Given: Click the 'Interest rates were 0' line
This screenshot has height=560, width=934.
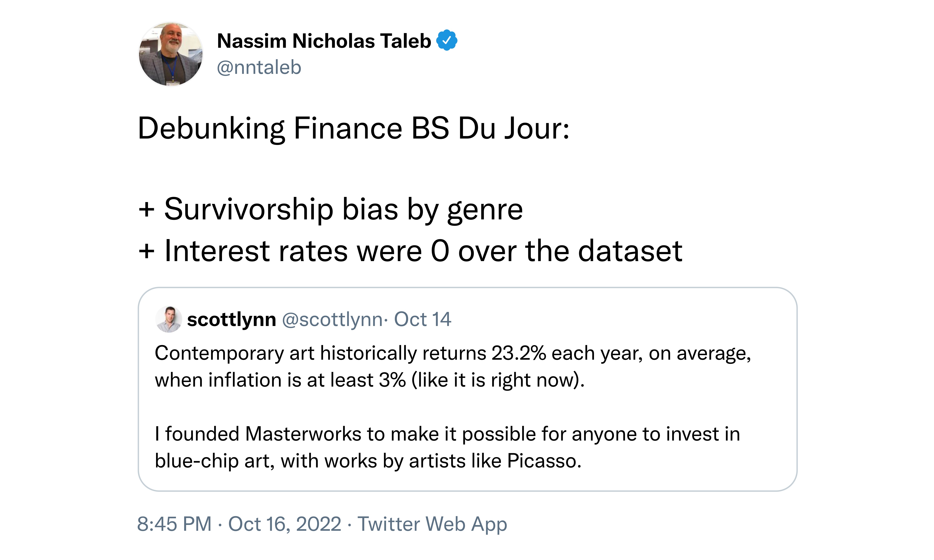Looking at the screenshot, I should (410, 251).
